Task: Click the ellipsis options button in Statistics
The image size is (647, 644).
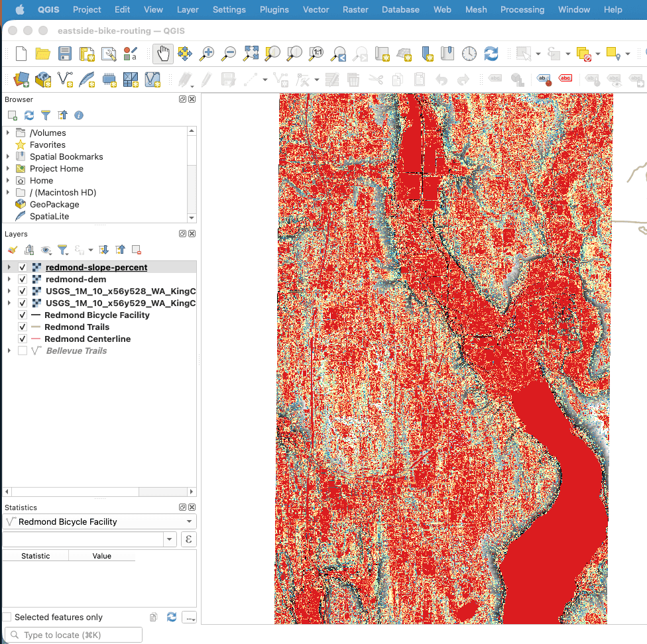Action: (x=190, y=617)
